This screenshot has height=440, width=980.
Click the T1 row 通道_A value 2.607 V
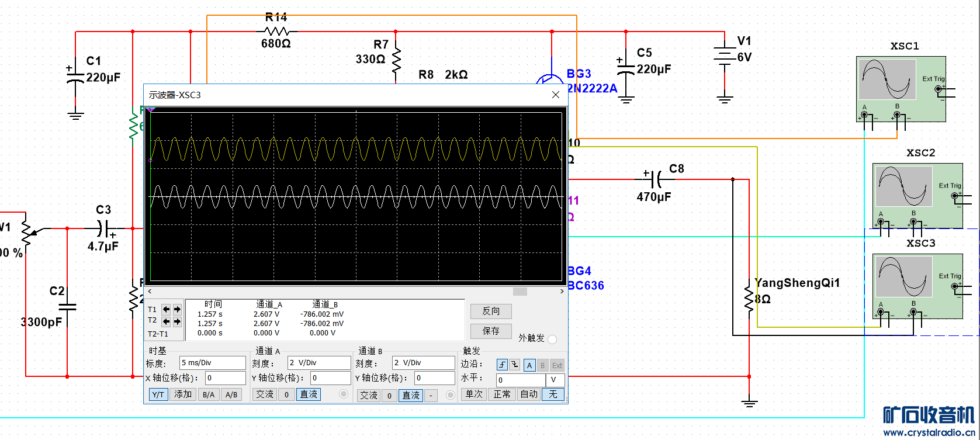click(x=266, y=314)
